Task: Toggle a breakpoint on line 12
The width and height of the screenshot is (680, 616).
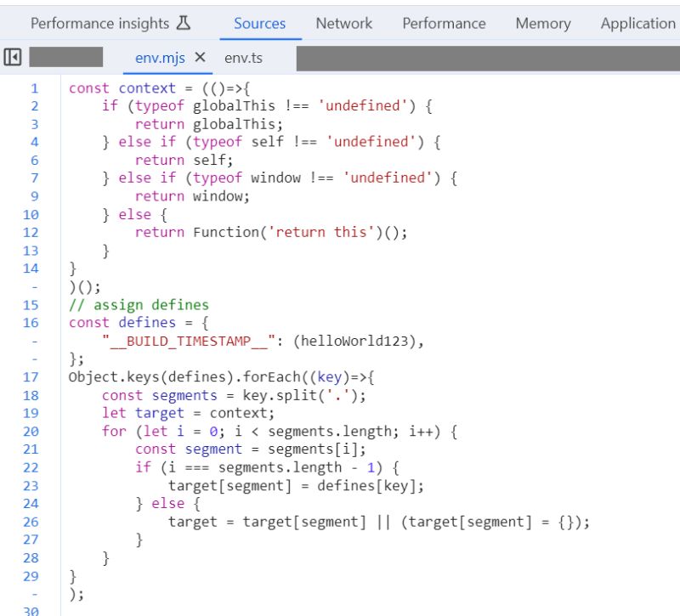Action: [x=31, y=232]
